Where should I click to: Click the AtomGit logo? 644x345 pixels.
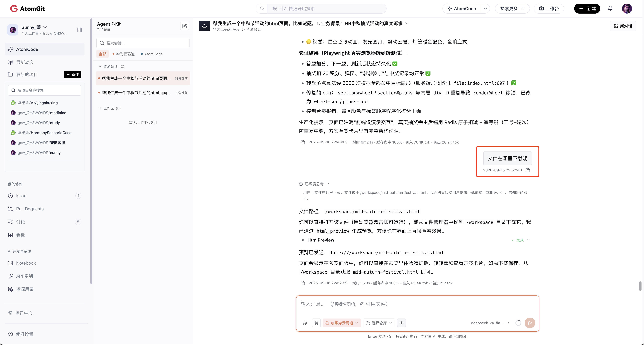click(x=27, y=9)
